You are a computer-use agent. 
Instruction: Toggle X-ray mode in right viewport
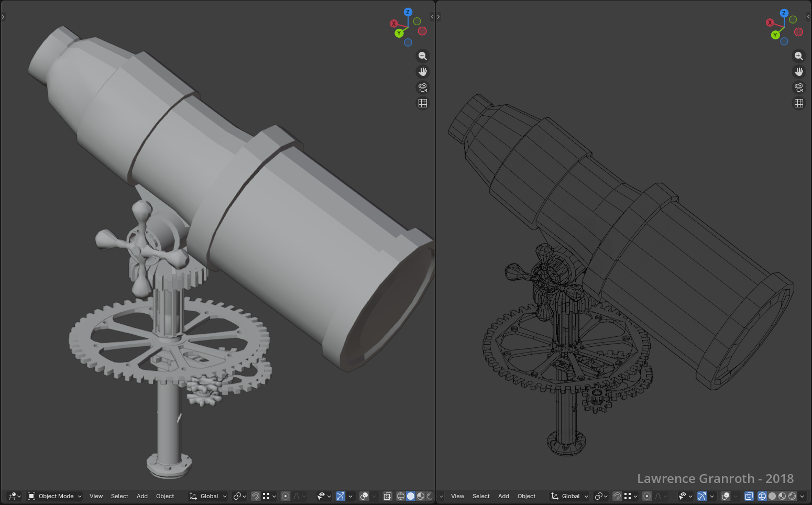click(x=749, y=496)
